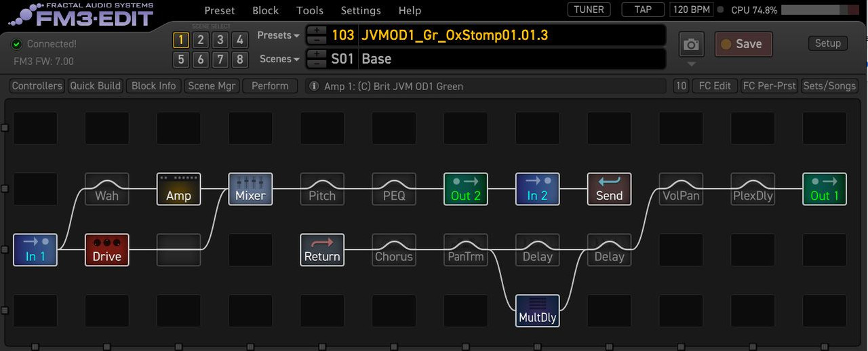868x351 pixels.
Task: Select the Amp block
Action: (178, 189)
